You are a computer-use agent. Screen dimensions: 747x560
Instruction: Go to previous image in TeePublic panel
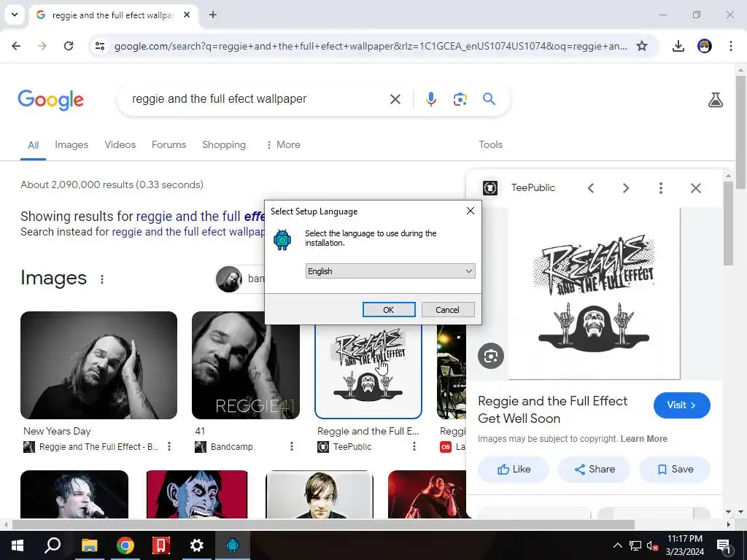[x=591, y=188]
